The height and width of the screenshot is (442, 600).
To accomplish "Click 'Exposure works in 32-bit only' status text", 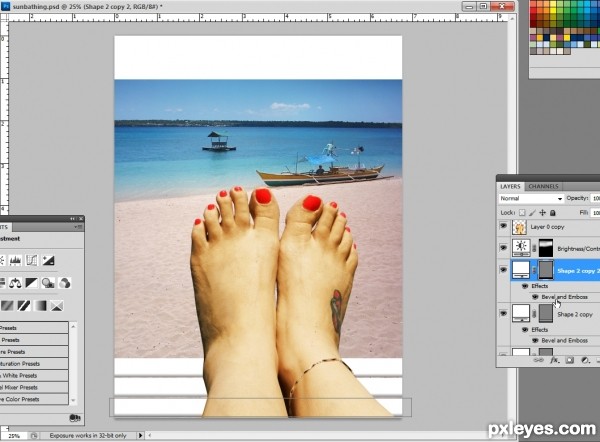I will (88, 435).
